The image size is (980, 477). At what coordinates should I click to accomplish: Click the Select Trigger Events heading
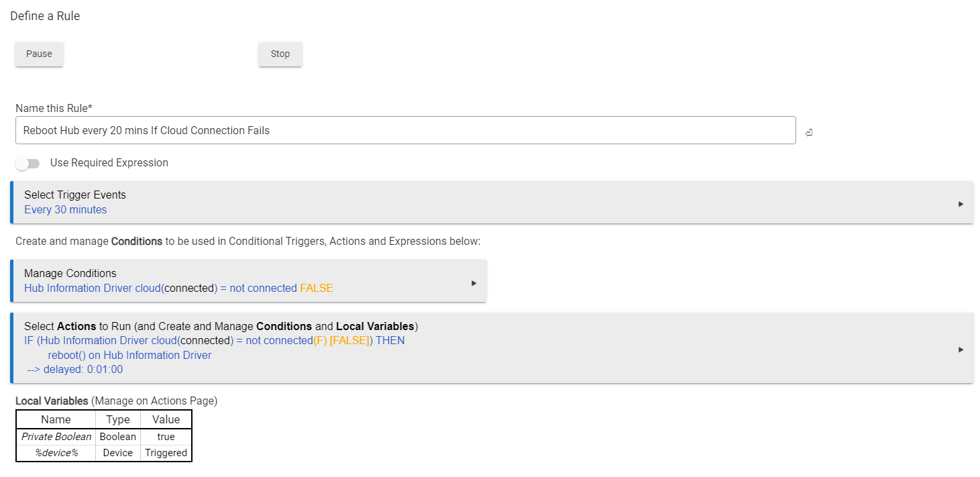pos(75,195)
